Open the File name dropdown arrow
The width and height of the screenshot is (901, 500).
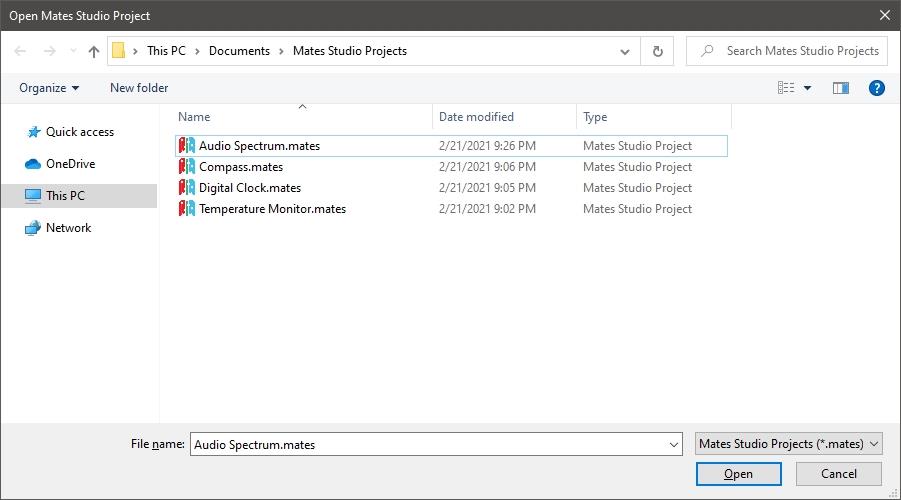(x=674, y=444)
